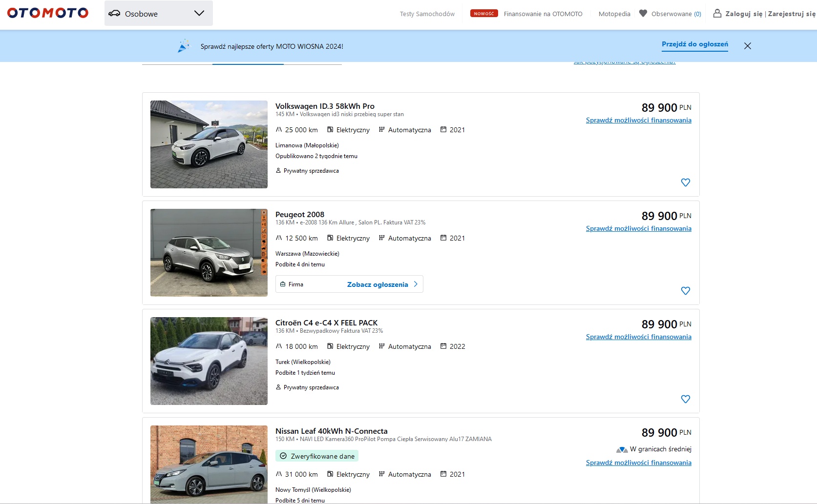
Task: Open the Testy Samochodów menu item
Action: (x=427, y=14)
